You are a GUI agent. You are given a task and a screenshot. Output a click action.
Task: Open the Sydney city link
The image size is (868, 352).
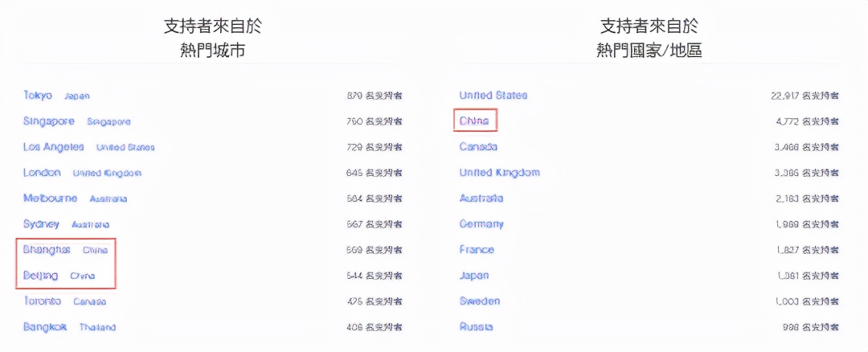41,224
